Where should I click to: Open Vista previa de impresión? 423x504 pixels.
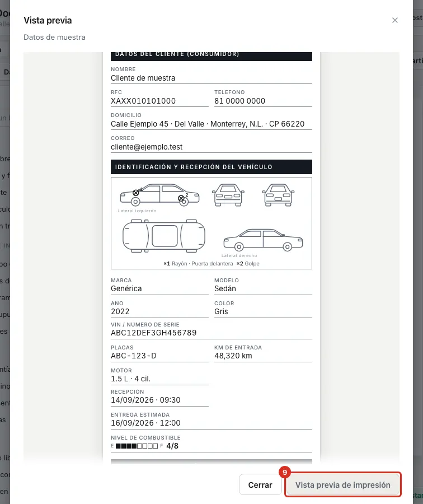click(342, 485)
